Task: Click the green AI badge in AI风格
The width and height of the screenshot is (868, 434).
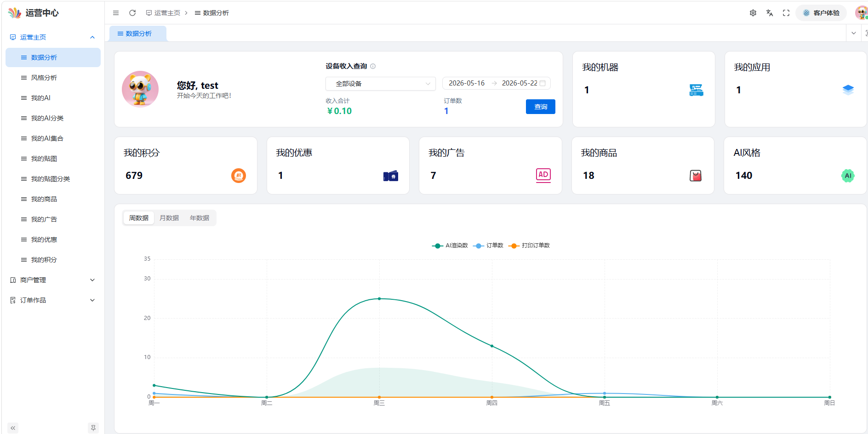Action: coord(848,176)
